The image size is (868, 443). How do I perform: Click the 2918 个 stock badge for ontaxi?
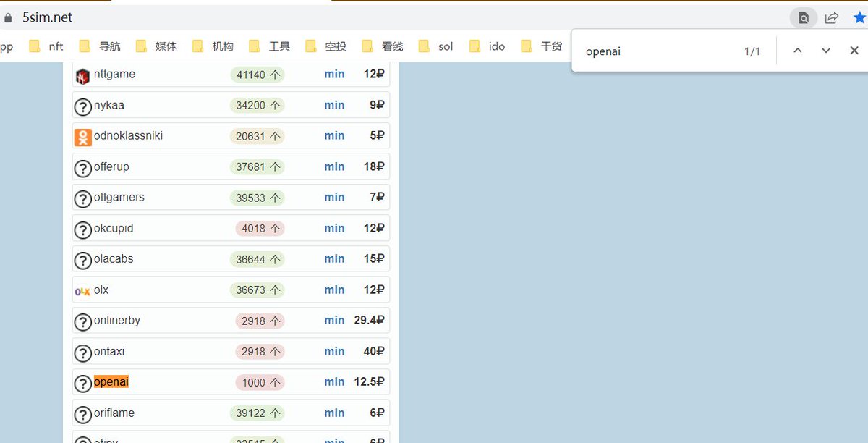tap(260, 352)
